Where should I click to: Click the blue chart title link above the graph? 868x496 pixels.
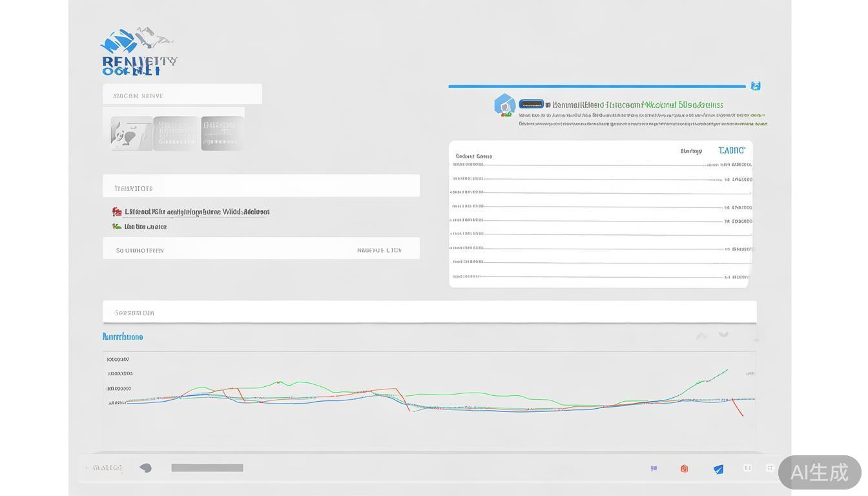(x=123, y=336)
